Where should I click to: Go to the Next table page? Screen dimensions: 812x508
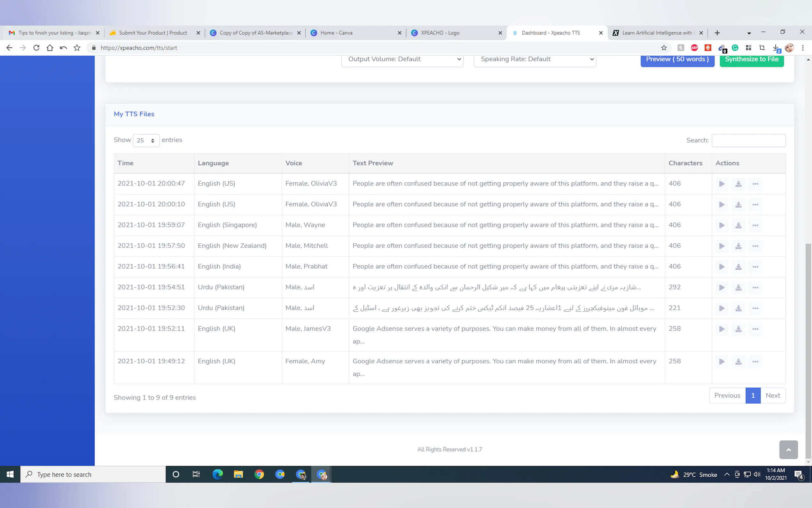tap(772, 395)
